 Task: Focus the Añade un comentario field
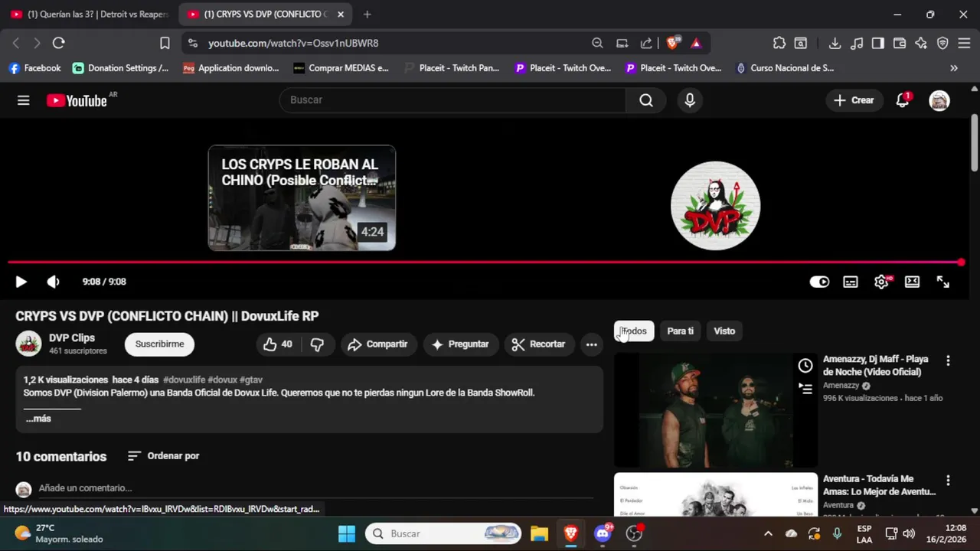[315, 488]
